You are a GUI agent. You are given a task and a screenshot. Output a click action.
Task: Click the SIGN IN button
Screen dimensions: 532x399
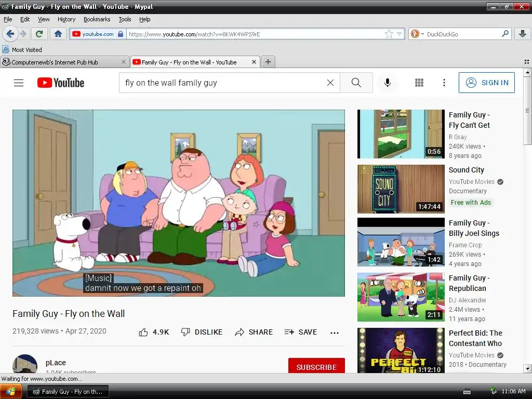coord(486,83)
